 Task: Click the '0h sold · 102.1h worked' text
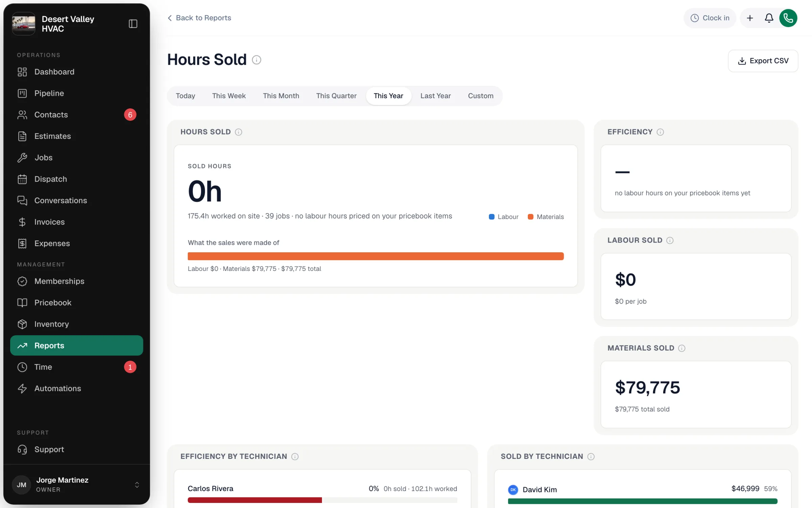tap(420, 489)
